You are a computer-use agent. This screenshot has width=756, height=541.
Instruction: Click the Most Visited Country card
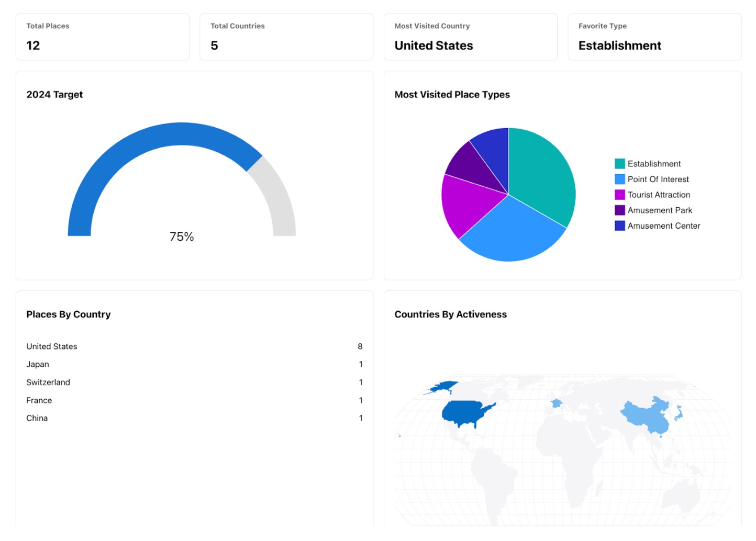click(471, 37)
